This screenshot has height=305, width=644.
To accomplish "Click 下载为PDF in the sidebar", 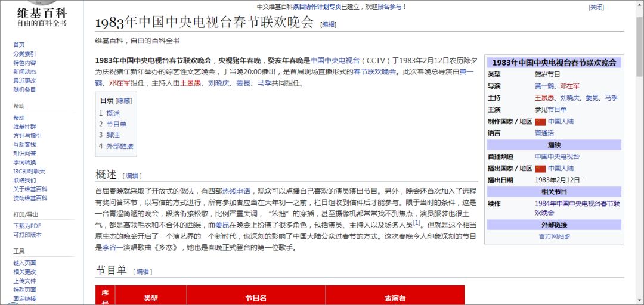I will click(27, 226).
